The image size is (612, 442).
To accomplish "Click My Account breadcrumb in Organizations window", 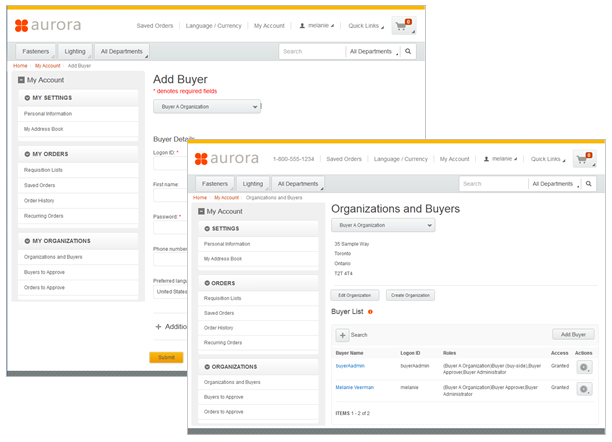I will pyautogui.click(x=226, y=198).
